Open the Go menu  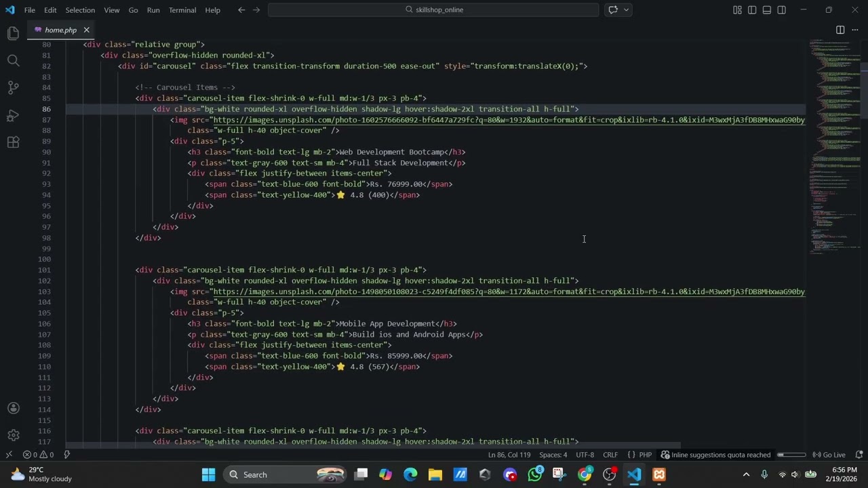point(133,10)
